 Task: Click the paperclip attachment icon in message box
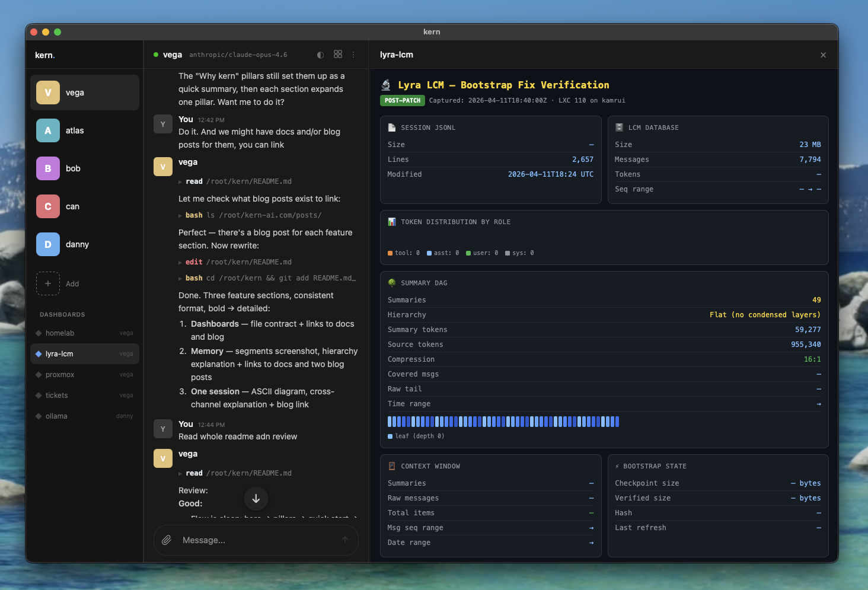click(x=167, y=540)
